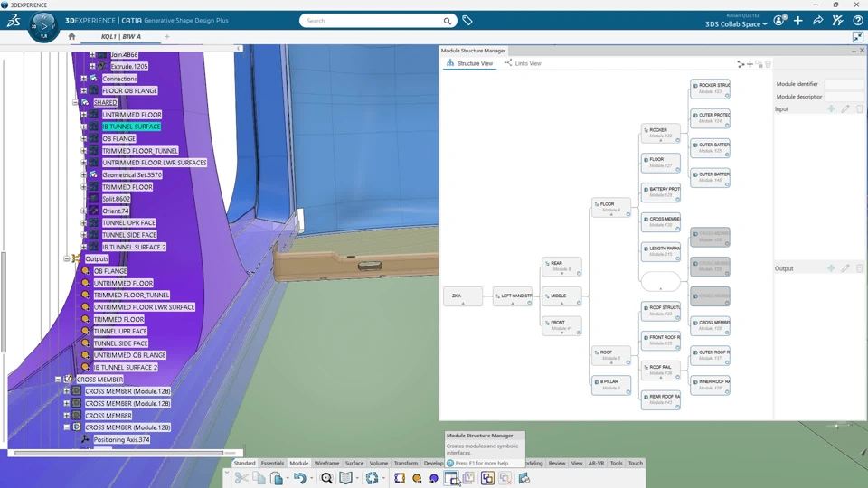Screen dimensions: 868x488
Task: Click the Input edit pencil icon
Action: (x=845, y=109)
